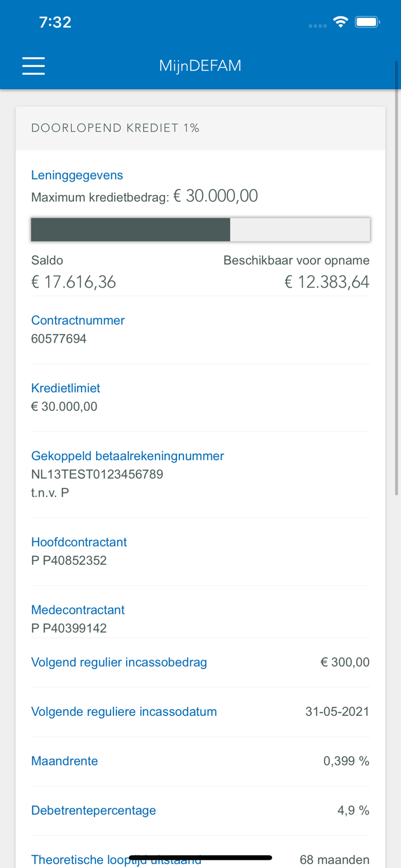Open the Hoofdcontractant details
The image size is (401, 868).
click(x=79, y=542)
